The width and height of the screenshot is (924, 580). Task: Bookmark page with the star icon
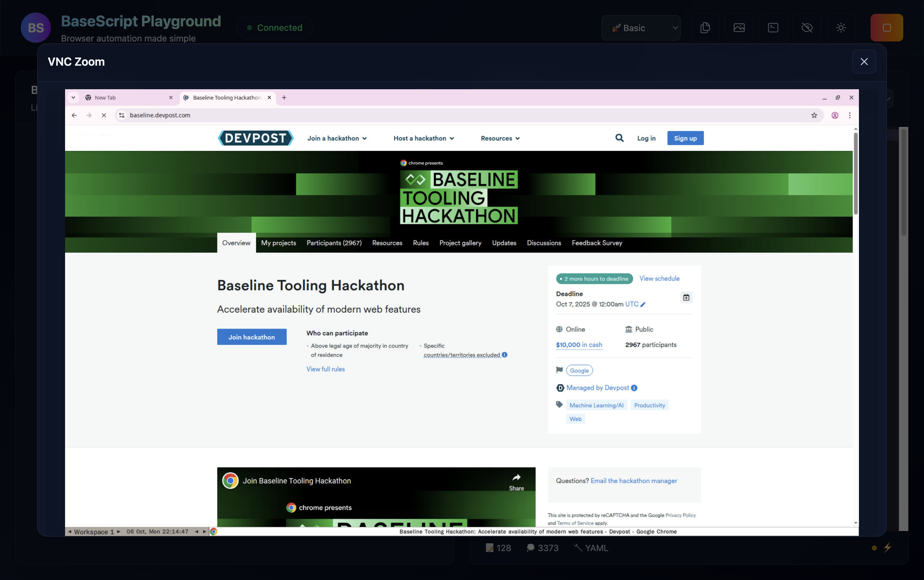(x=814, y=115)
